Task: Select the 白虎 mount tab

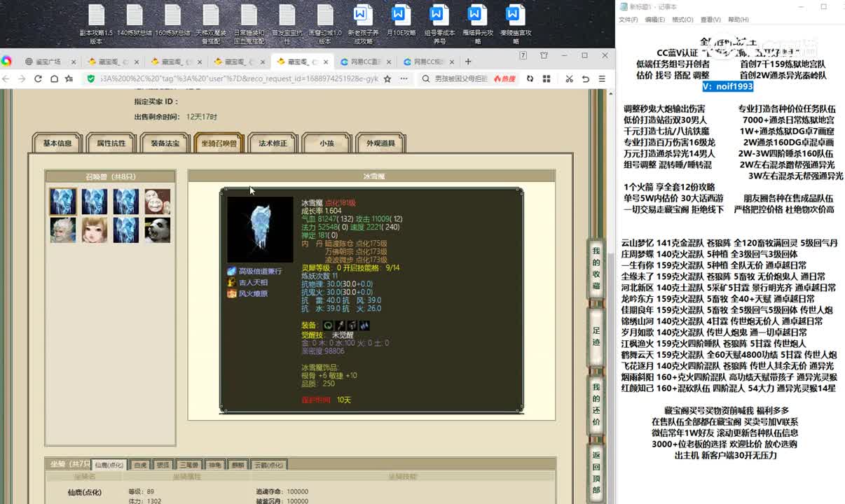Action: point(140,465)
